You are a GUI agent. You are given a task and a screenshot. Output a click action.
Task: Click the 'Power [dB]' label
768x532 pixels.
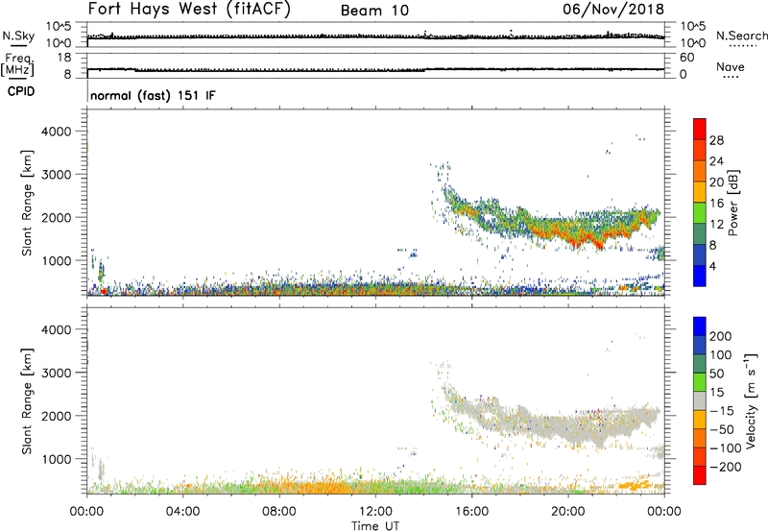click(733, 203)
